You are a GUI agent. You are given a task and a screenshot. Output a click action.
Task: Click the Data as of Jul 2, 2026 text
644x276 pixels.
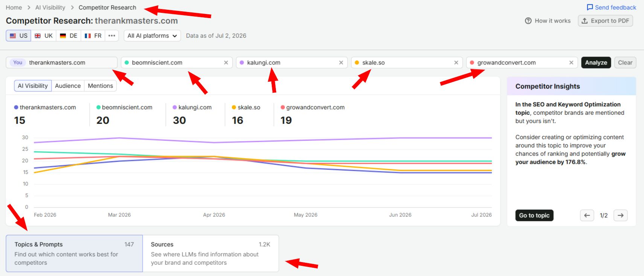coord(216,36)
